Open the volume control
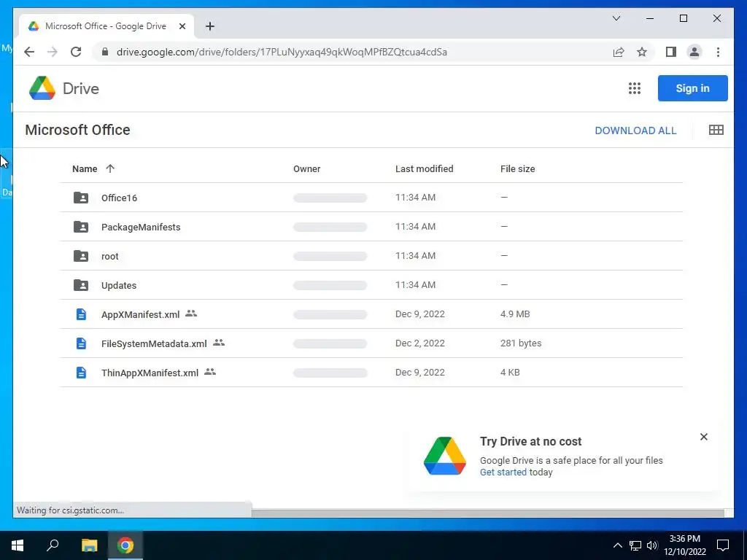The image size is (747, 560). coord(652,545)
